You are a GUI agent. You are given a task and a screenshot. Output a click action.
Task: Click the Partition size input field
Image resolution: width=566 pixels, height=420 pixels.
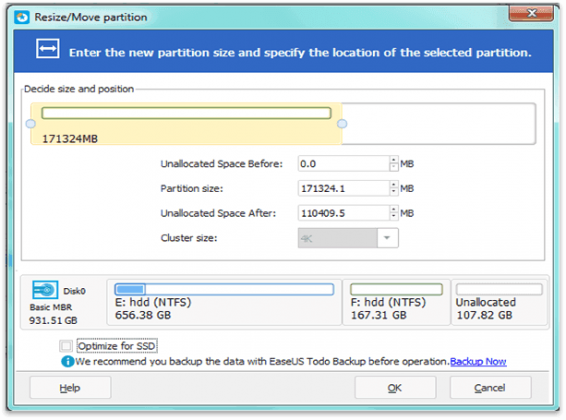click(x=344, y=188)
